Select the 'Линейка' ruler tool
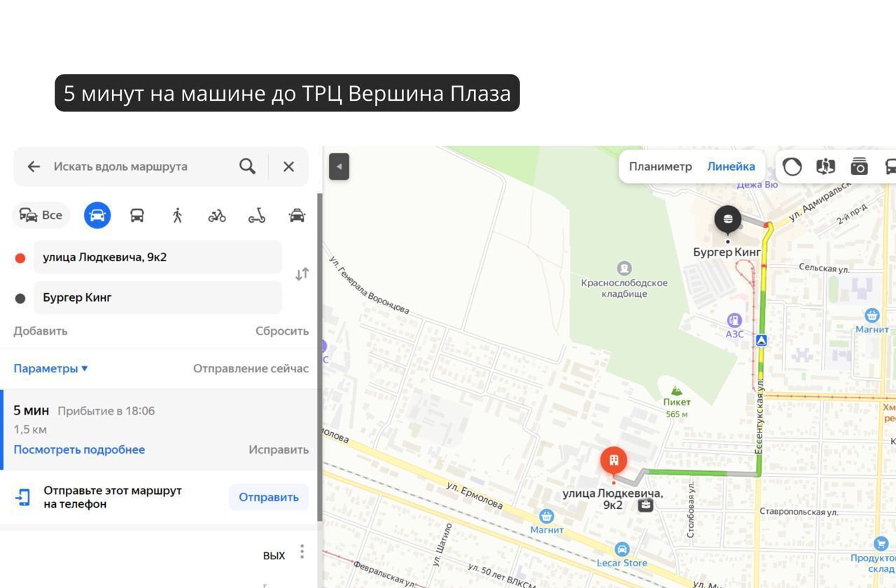This screenshot has width=896, height=588. (x=731, y=167)
